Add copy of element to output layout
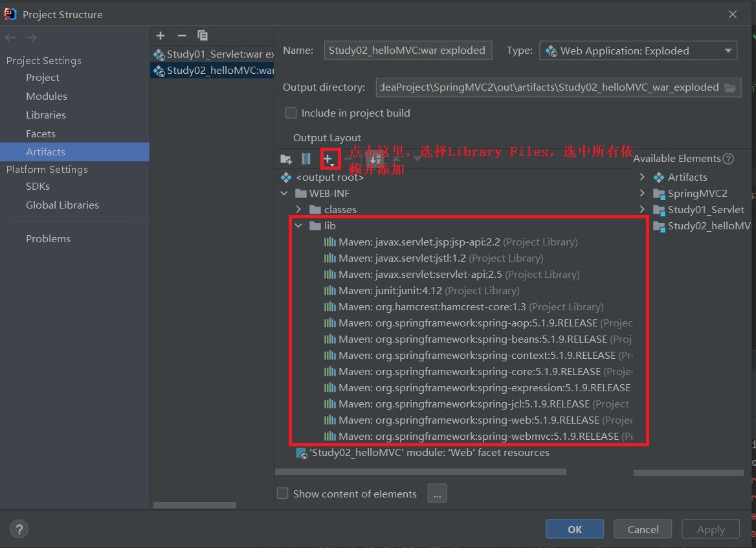This screenshot has width=756, height=548. click(x=329, y=159)
